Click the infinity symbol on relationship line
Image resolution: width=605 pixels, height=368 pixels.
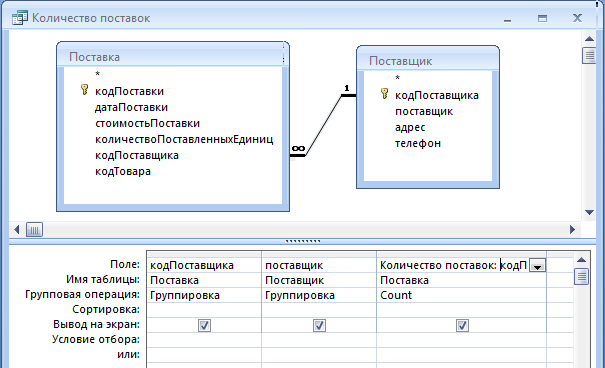coord(298,149)
